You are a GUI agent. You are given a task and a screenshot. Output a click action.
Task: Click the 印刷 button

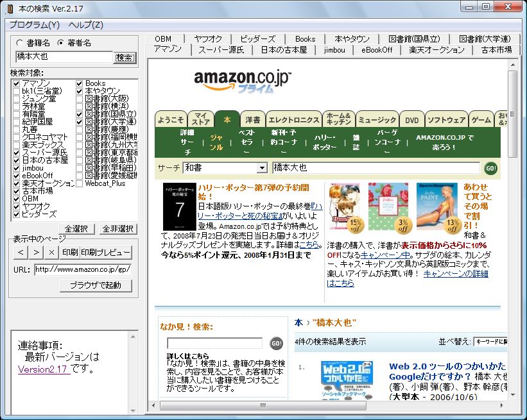(69, 252)
